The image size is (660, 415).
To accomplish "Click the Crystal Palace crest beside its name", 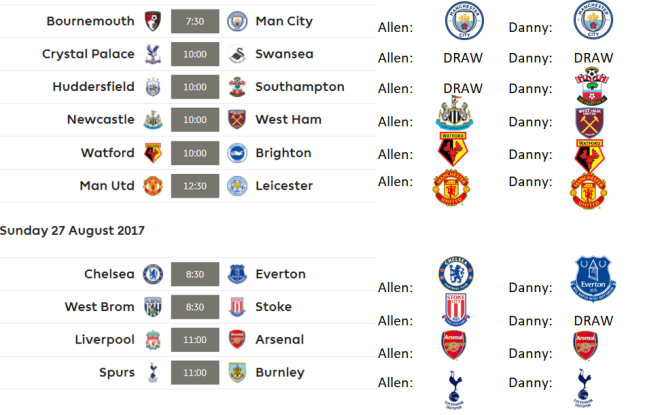I will click(154, 54).
